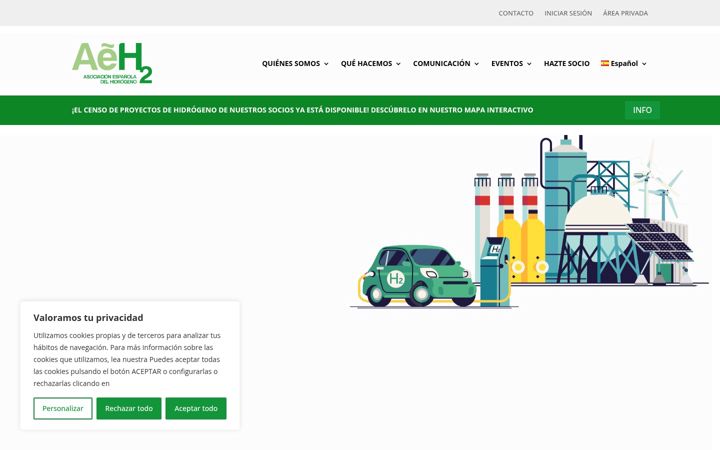The height and width of the screenshot is (450, 720).
Task: Click the INFO button on green banner
Action: pyautogui.click(x=642, y=110)
